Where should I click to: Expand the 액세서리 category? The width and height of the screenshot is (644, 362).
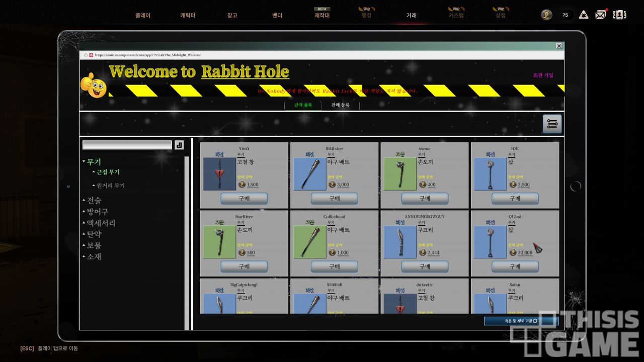tap(99, 223)
